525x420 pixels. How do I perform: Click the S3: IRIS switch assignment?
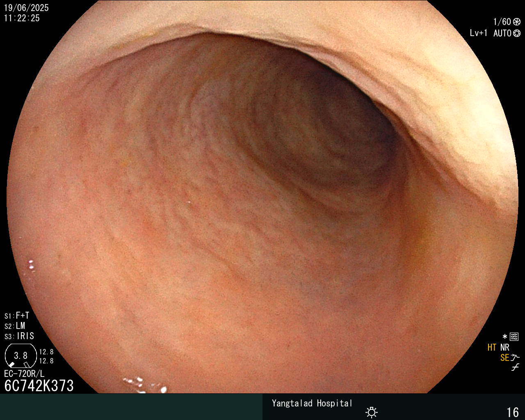[19, 336]
